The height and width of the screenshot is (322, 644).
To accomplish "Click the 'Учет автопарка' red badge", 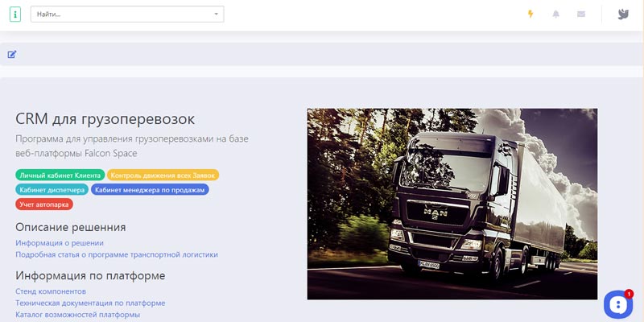I will (x=44, y=204).
